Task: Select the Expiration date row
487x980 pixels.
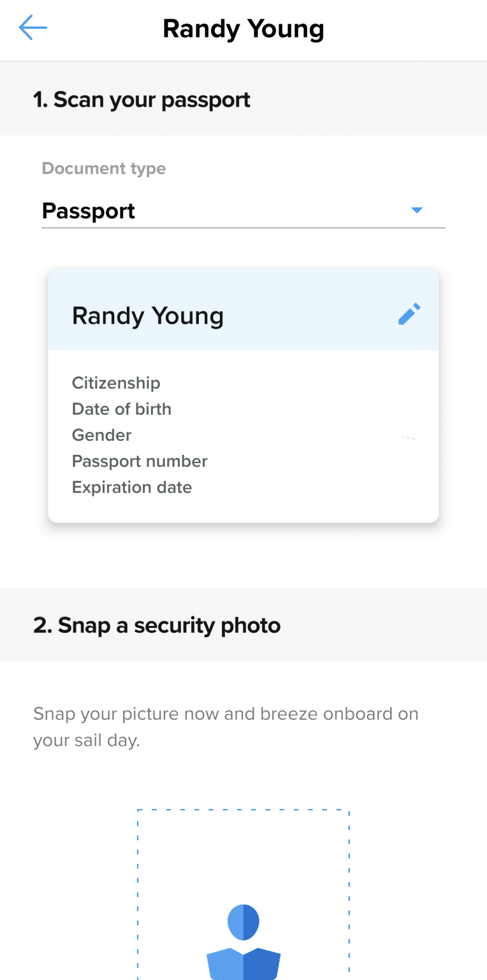Action: coord(131,487)
